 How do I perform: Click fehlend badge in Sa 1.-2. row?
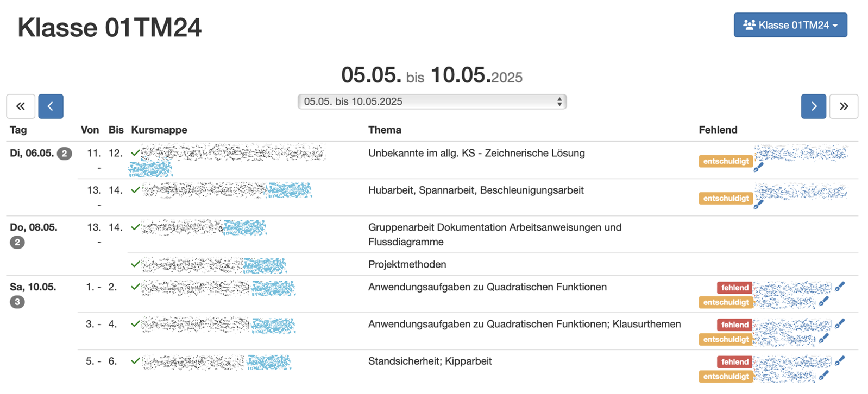[734, 288]
